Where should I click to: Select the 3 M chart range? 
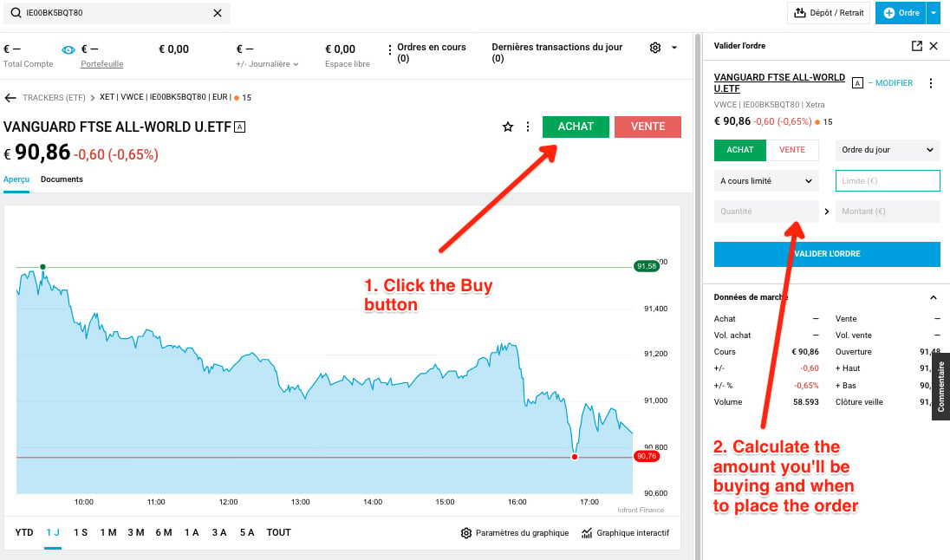[x=136, y=533]
